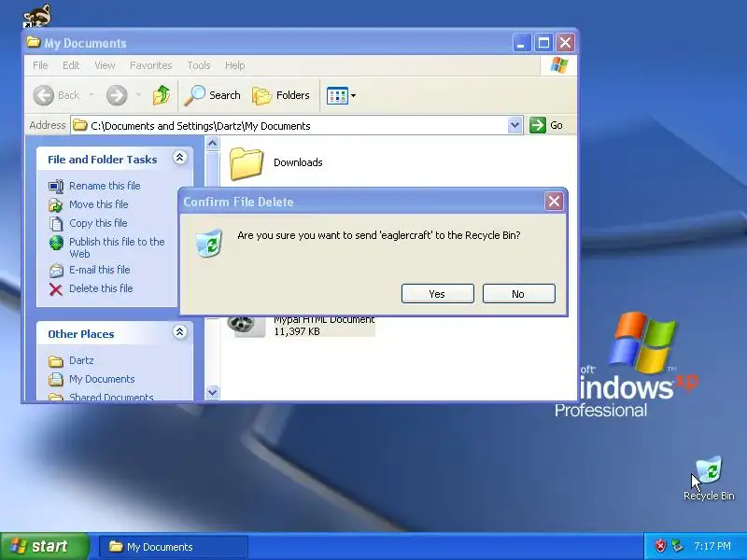Click the globe Publish icon

pos(56,243)
